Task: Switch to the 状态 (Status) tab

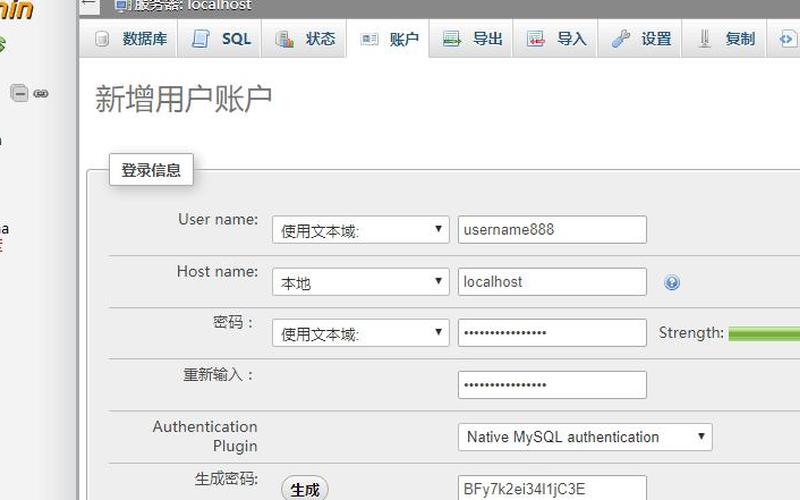Action: click(304, 39)
